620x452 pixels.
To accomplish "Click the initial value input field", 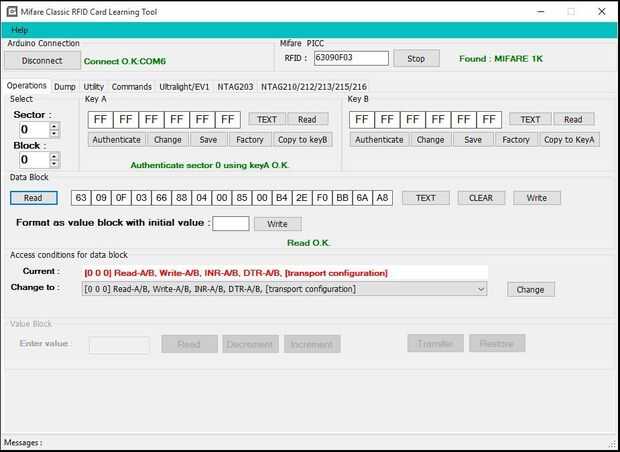I will [231, 223].
